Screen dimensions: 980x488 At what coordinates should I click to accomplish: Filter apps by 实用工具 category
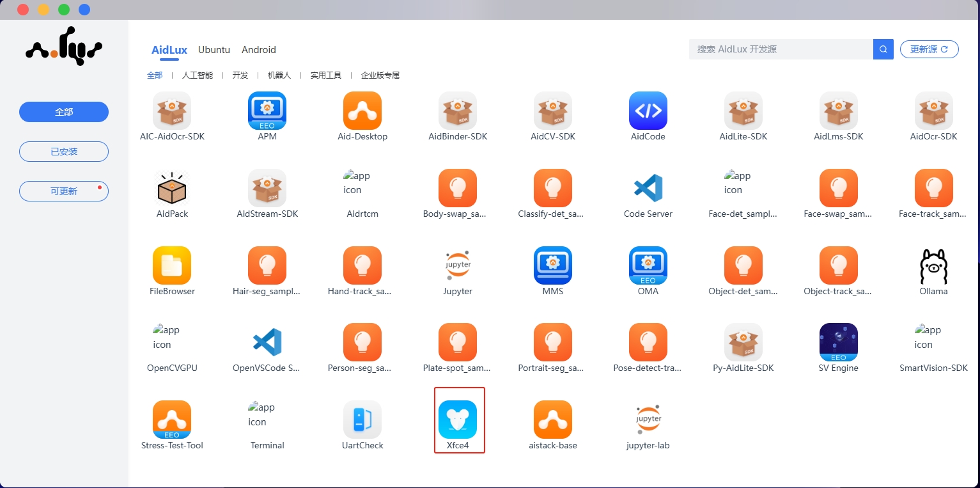326,75
